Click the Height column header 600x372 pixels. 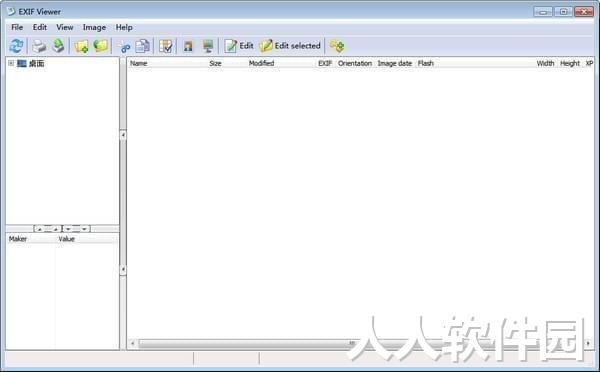570,63
